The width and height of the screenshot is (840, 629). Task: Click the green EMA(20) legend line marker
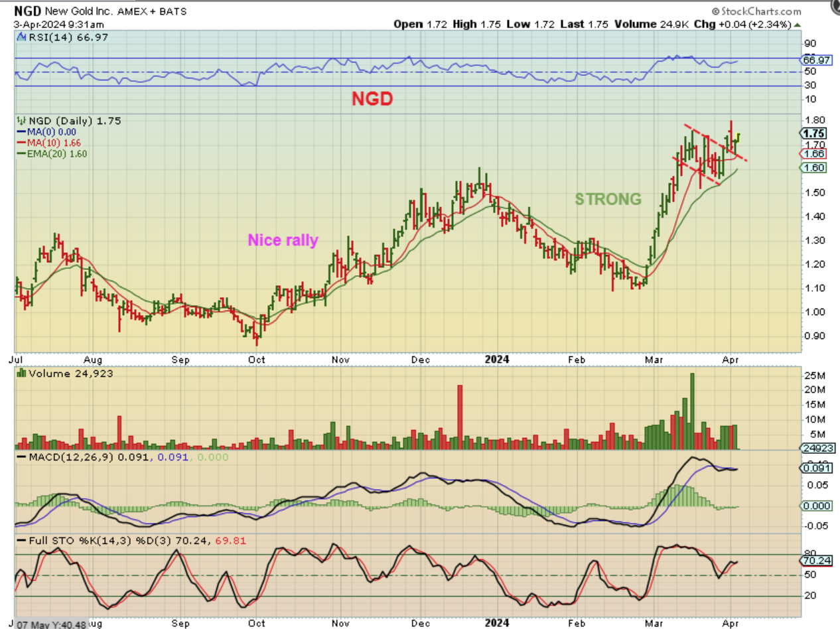pos(21,153)
